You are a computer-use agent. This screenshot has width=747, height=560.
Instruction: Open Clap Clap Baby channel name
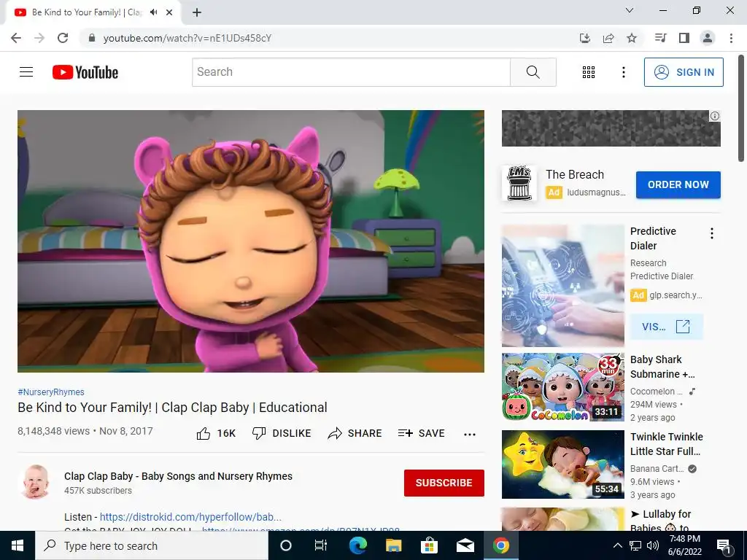click(178, 476)
